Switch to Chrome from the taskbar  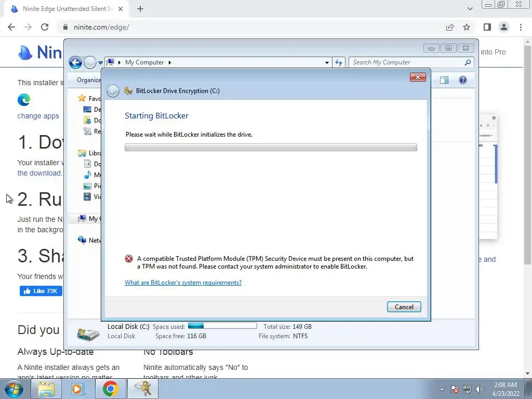(110, 389)
